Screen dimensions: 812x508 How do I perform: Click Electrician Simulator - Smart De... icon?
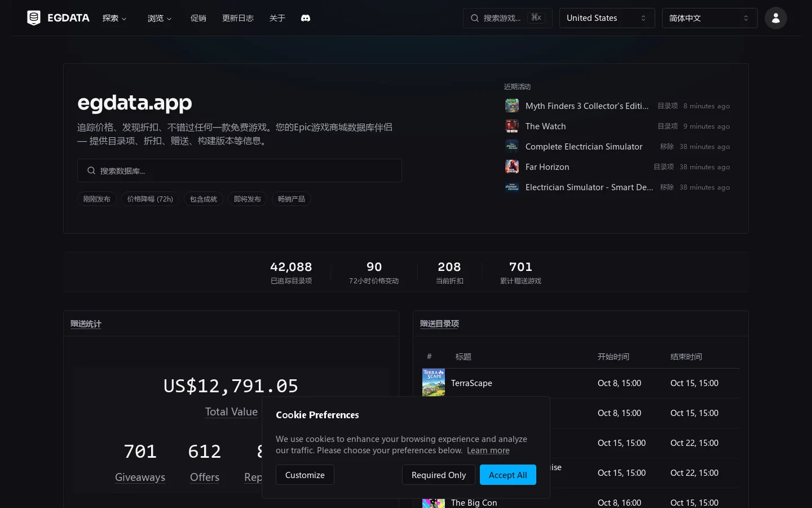[x=512, y=187]
